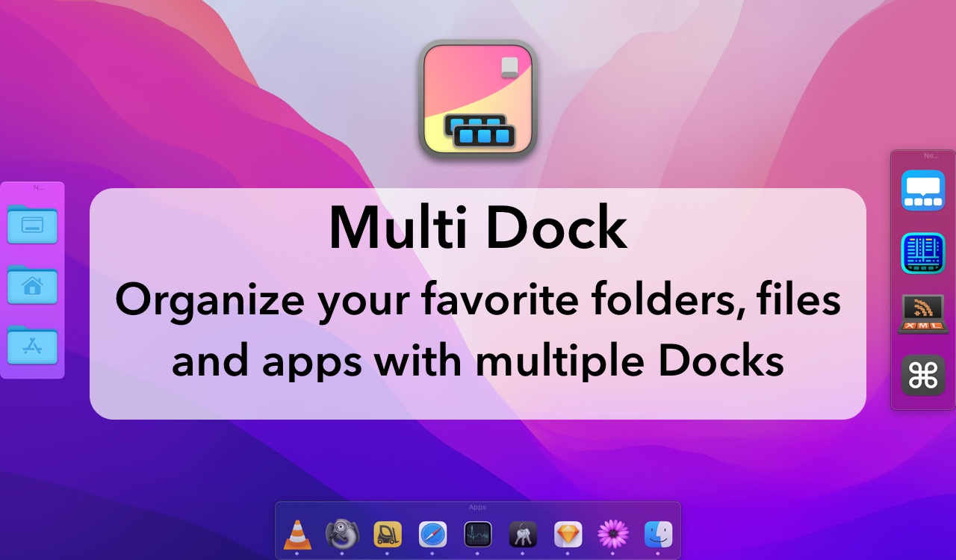Select the purple flower app icon
This screenshot has width=956, height=560.
coord(612,535)
